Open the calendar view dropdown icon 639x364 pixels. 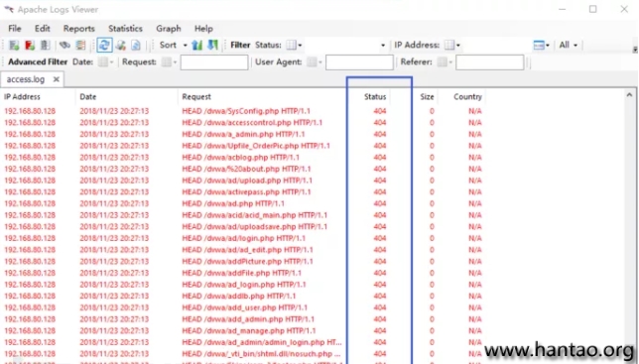coord(541,46)
